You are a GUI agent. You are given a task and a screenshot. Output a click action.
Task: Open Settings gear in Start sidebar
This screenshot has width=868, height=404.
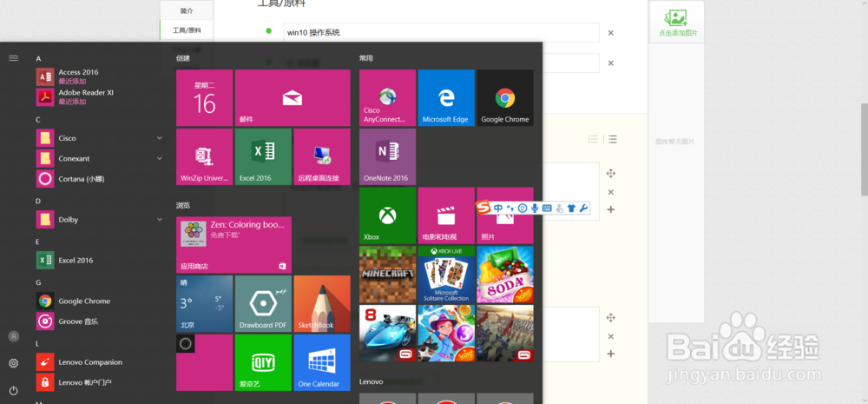point(14,363)
